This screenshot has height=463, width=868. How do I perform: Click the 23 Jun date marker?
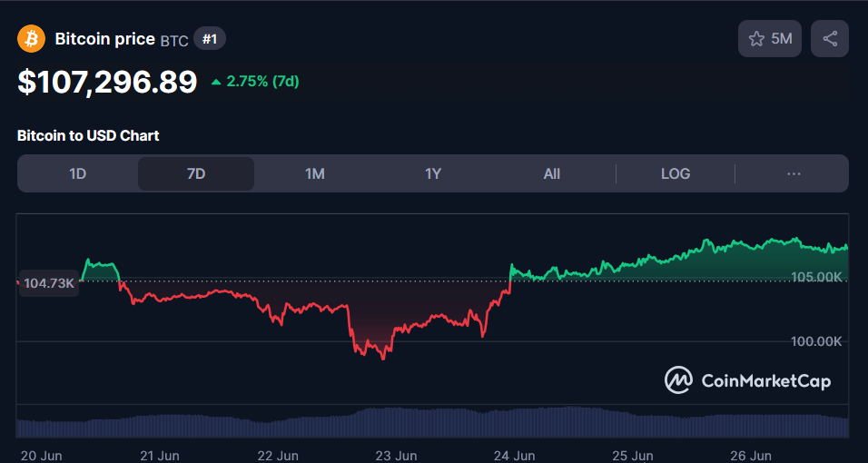[x=396, y=455]
